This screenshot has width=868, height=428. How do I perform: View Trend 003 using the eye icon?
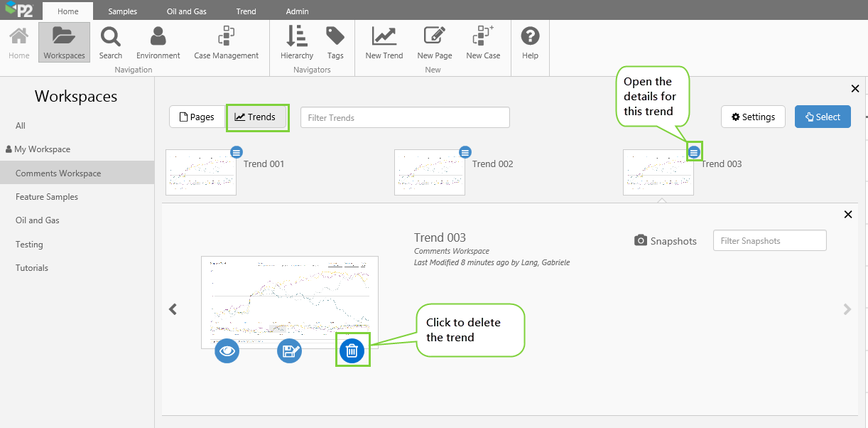point(227,351)
